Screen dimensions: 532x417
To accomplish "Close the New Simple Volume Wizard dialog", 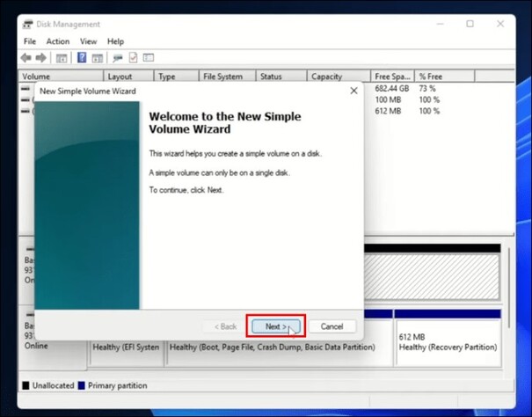I will pyautogui.click(x=353, y=91).
